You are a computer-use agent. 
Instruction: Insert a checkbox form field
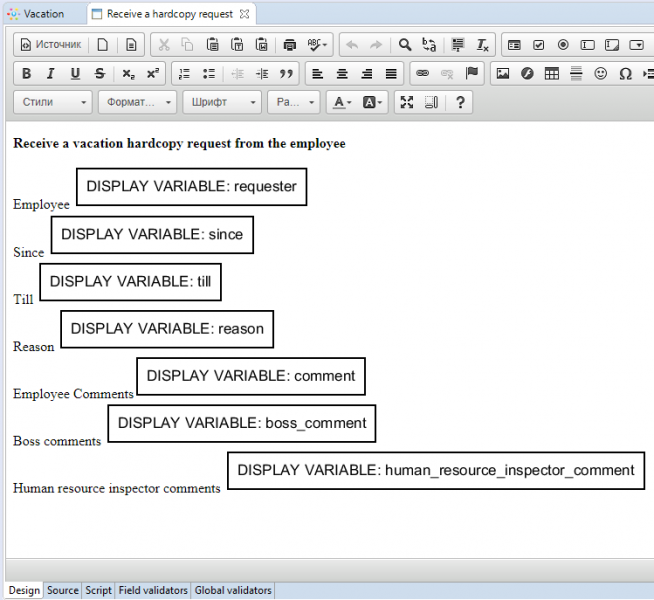coord(538,45)
